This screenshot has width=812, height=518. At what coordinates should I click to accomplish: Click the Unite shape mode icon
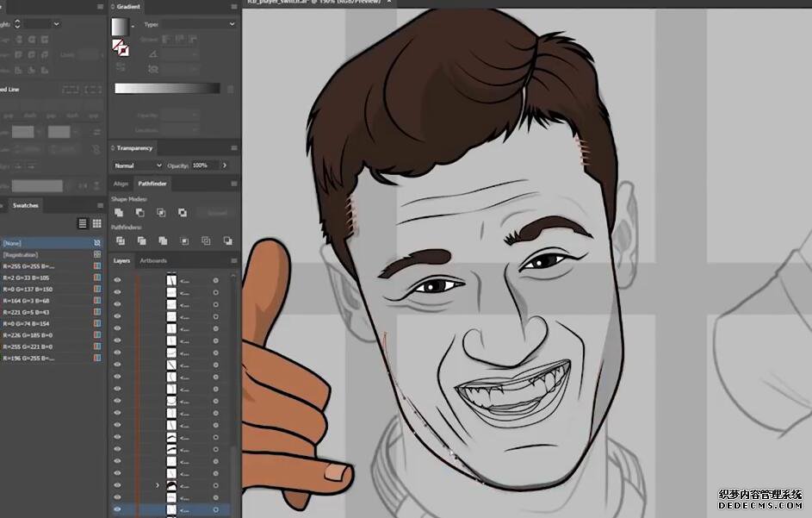pos(119,213)
